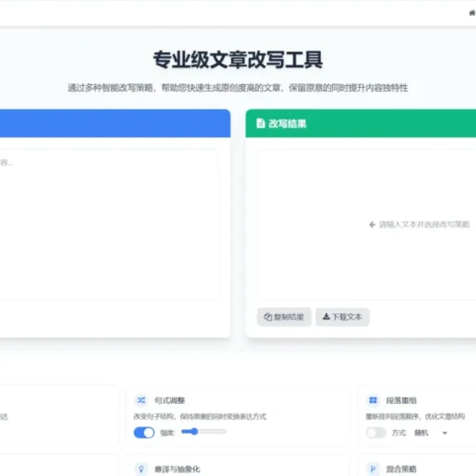
Task: Click the 段落重组 card title
Action: click(x=401, y=400)
